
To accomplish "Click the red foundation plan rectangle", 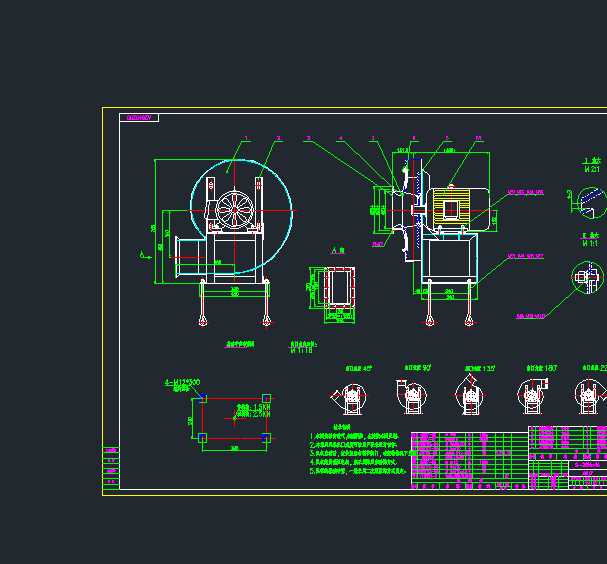I will point(234,418).
